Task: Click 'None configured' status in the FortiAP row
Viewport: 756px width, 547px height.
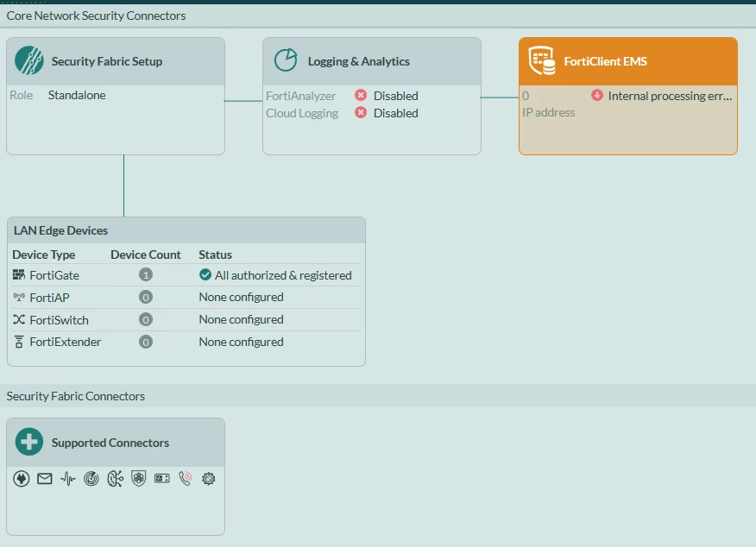Action: [241, 297]
